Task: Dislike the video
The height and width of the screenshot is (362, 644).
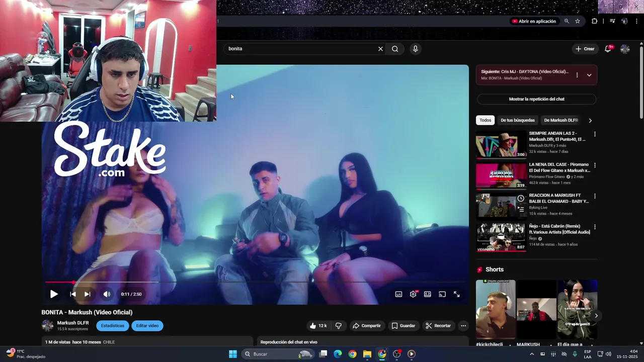Action: (x=338, y=326)
